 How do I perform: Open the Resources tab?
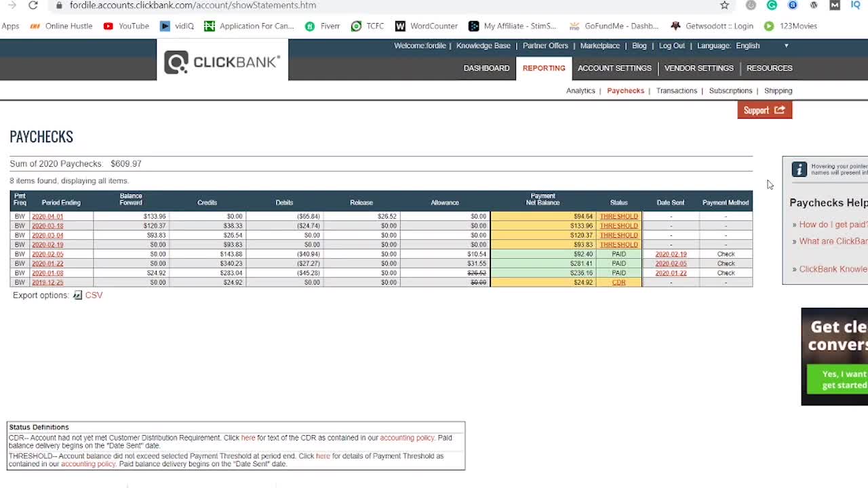click(769, 68)
